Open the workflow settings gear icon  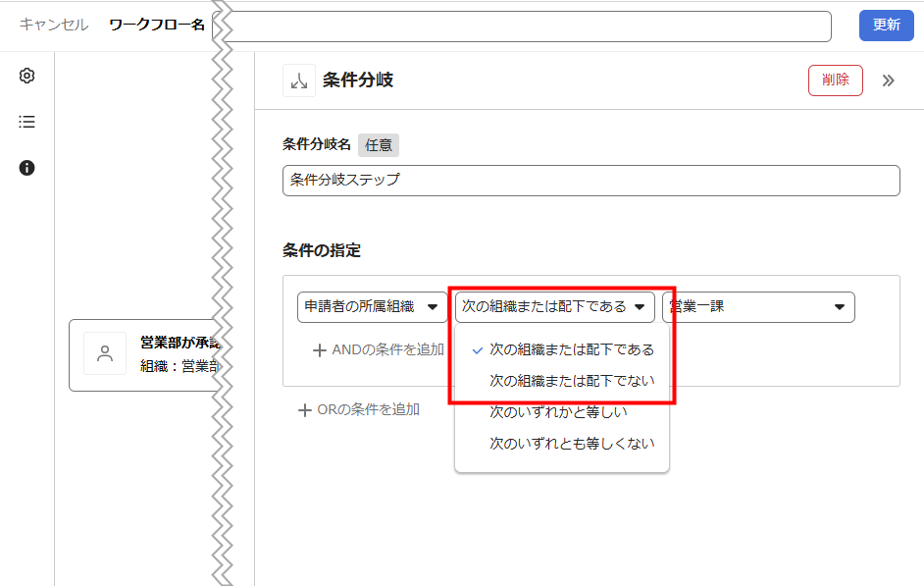(x=27, y=77)
